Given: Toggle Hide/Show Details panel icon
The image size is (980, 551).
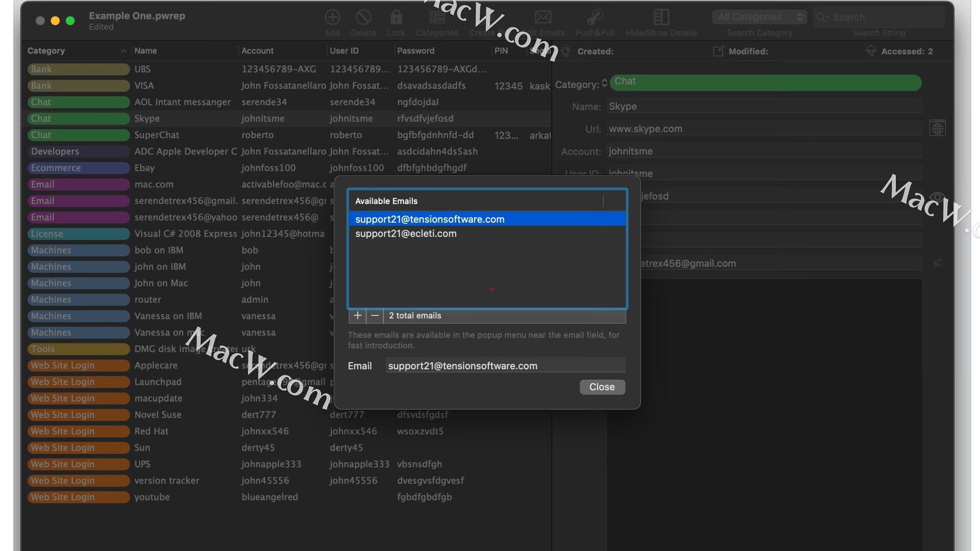Looking at the screenshot, I should [x=661, y=17].
